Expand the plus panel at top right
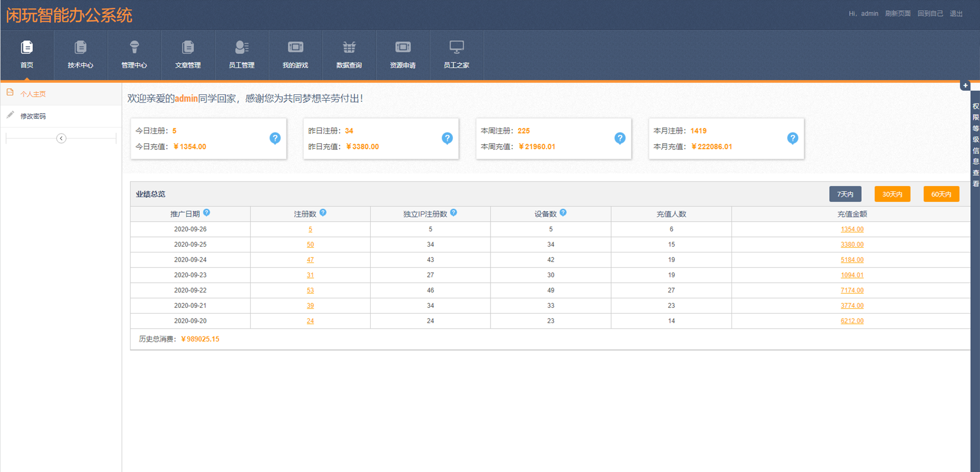 coord(965,86)
